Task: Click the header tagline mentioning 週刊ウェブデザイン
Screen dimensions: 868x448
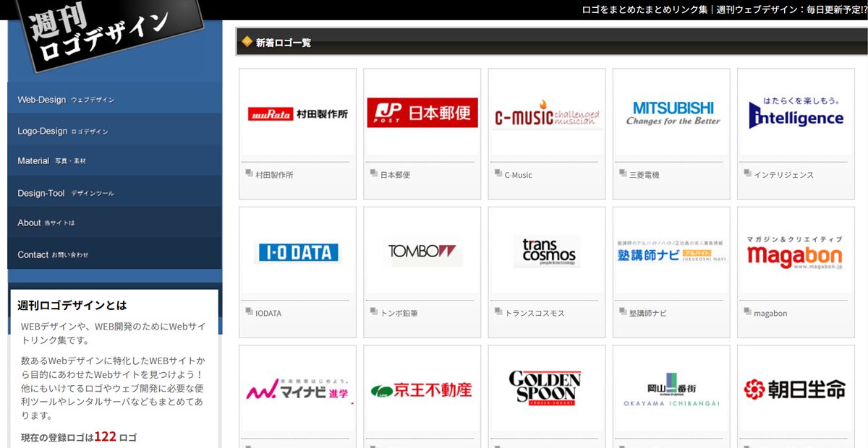Action: [x=725, y=10]
